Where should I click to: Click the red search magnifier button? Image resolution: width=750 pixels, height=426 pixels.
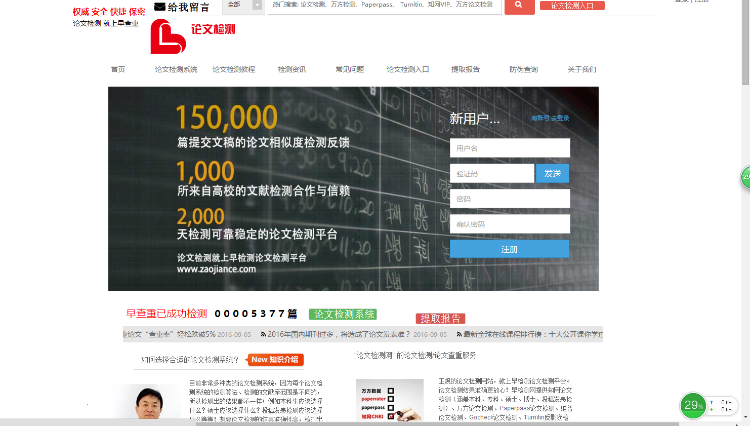tap(519, 6)
